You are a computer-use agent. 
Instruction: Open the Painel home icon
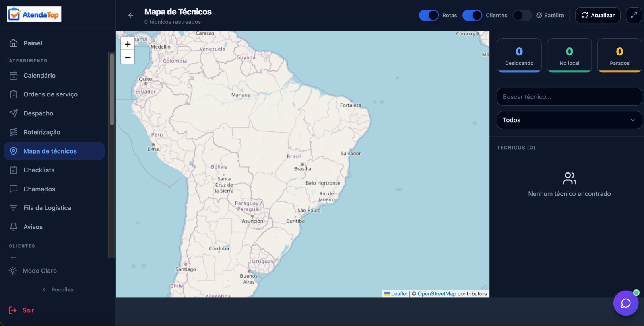tap(13, 43)
